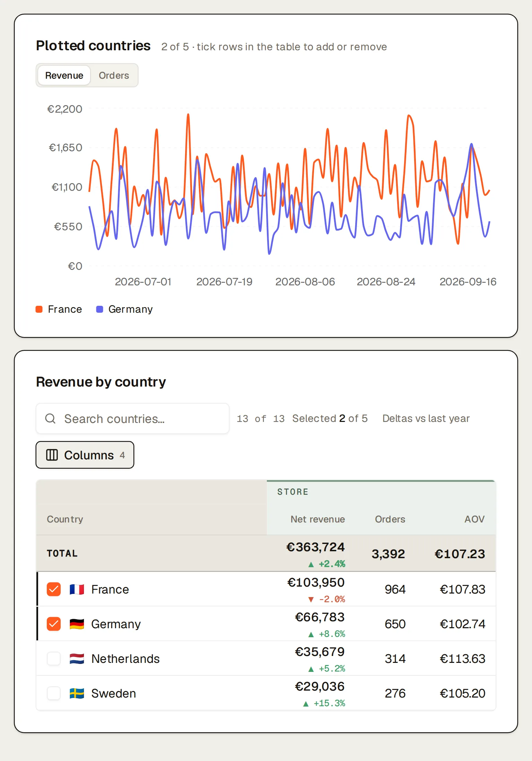Image resolution: width=532 pixels, height=761 pixels.
Task: Click Sweden net revenue €29,036
Action: point(320,686)
